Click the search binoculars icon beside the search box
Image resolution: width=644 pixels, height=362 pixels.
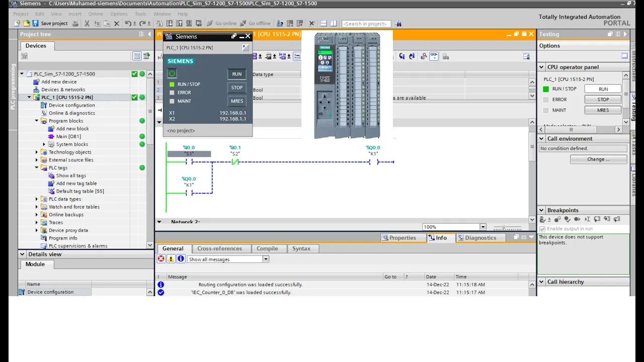(x=398, y=24)
